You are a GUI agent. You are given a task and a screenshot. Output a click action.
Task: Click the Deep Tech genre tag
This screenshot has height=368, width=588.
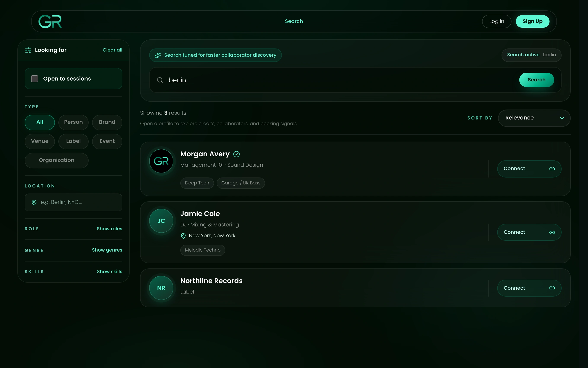click(197, 183)
